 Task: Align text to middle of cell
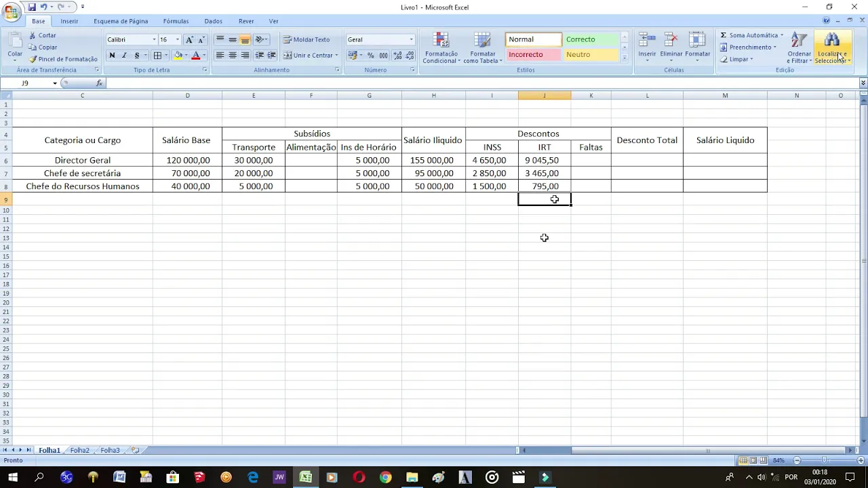(x=233, y=40)
